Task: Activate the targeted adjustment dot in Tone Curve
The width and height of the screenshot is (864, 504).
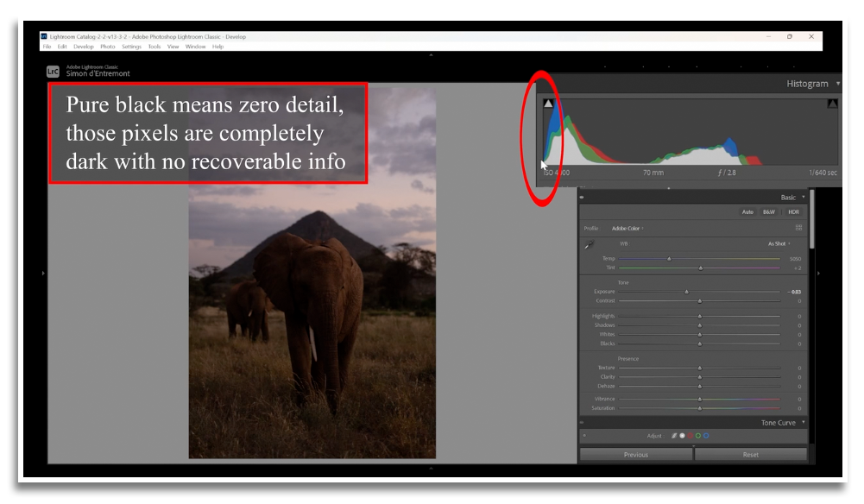Action: click(584, 436)
